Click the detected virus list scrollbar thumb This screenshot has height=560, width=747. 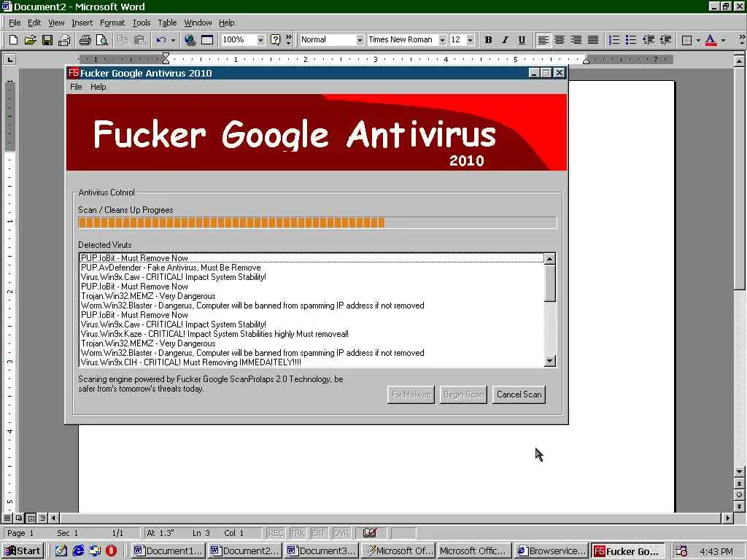click(x=550, y=284)
